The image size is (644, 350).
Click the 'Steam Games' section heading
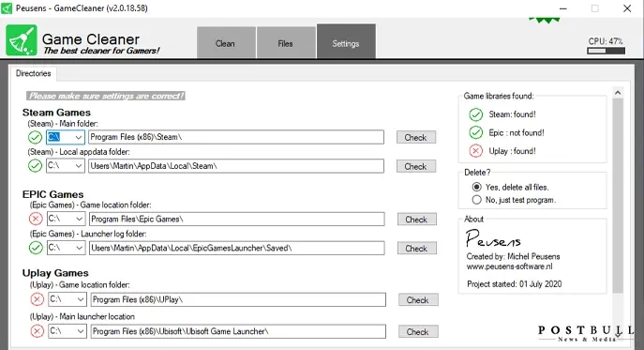56,113
